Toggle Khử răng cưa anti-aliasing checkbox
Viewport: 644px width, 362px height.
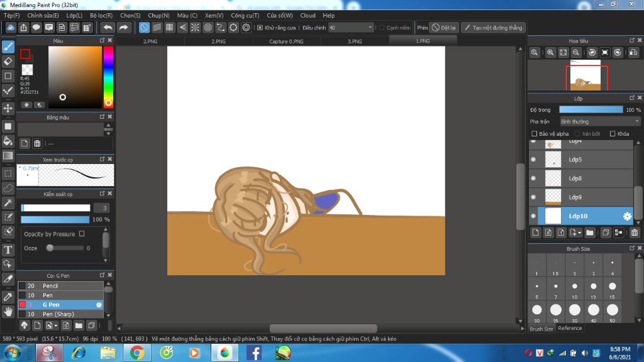click(x=260, y=28)
